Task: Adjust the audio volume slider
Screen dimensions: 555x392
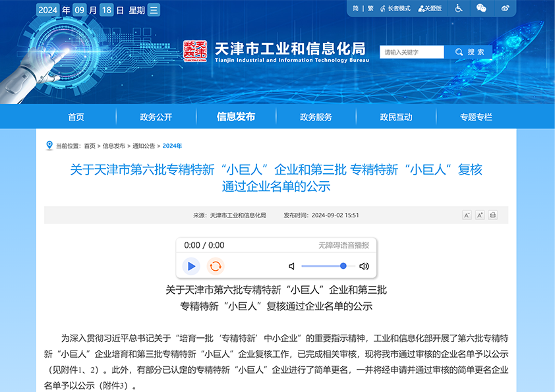Action: (x=343, y=266)
